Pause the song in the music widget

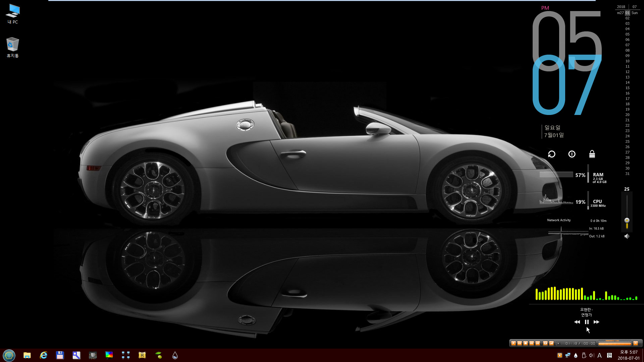click(x=587, y=322)
